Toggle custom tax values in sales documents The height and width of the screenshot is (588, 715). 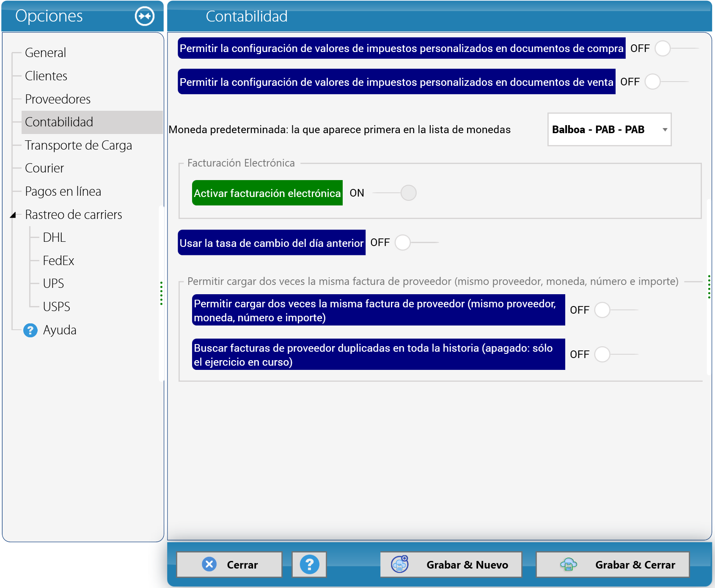click(666, 82)
